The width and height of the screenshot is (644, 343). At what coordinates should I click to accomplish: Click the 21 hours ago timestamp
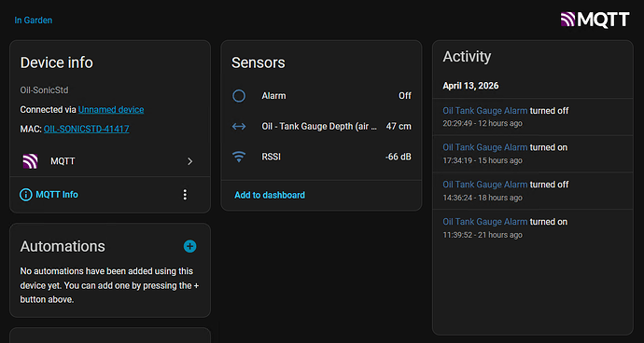[x=499, y=235]
